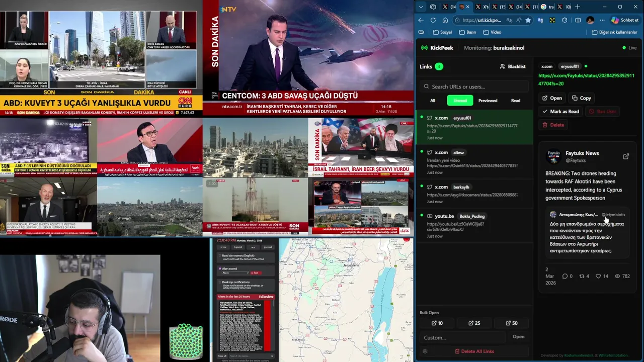
Task: Expand Diğer sık kullanılanlar folder
Action: 614,32
